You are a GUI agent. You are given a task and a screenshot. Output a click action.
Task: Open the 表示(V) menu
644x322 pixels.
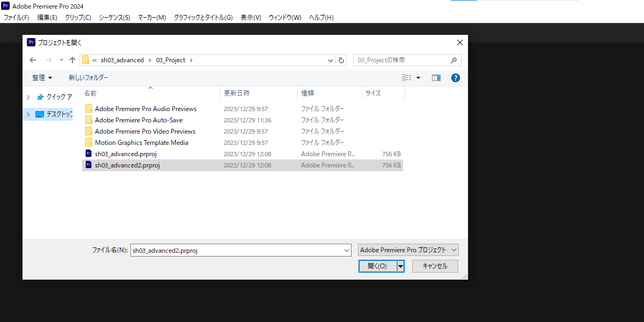click(251, 17)
